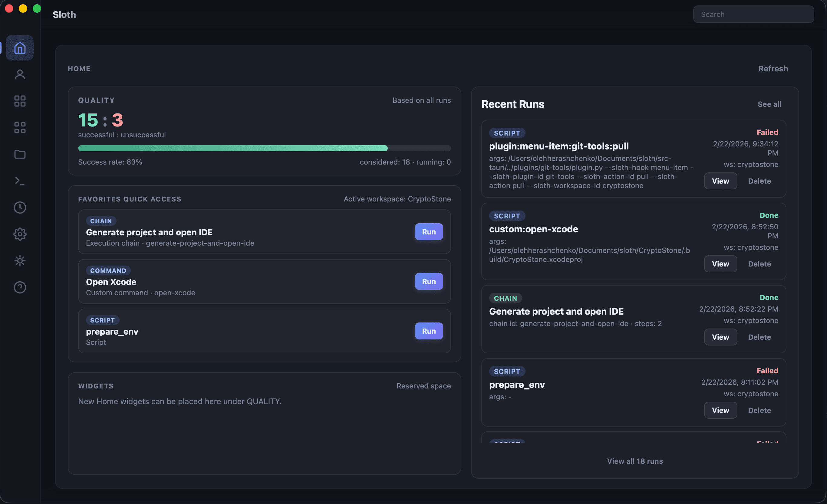Toggle the app theme with the sun icon
This screenshot has width=827, height=504.
point(20,260)
